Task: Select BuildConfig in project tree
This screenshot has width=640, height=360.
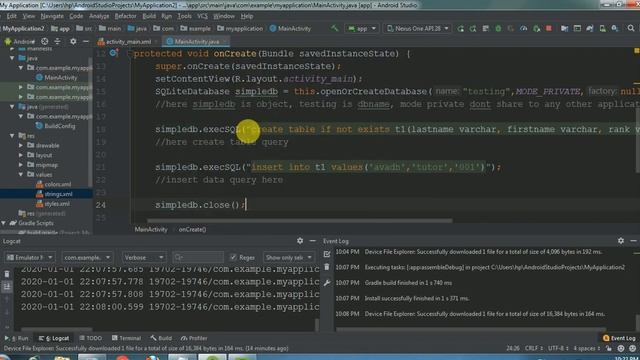Action: (55, 126)
